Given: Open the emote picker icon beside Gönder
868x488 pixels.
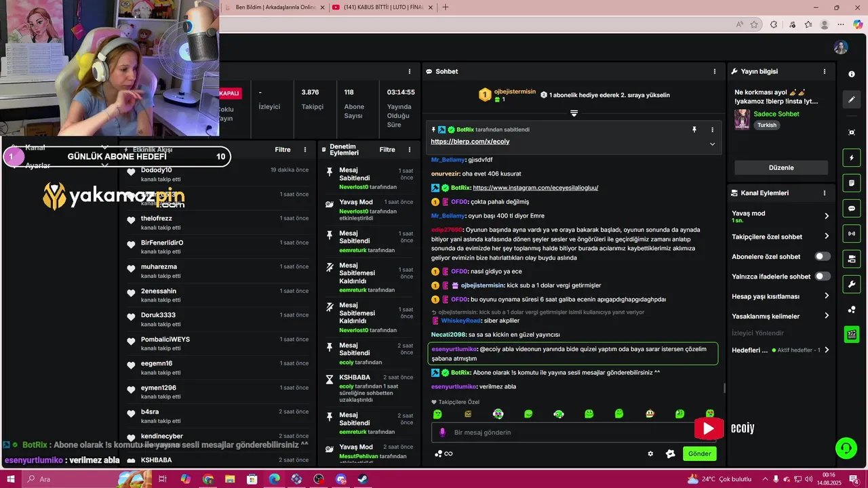Looking at the screenshot, I should tap(671, 454).
